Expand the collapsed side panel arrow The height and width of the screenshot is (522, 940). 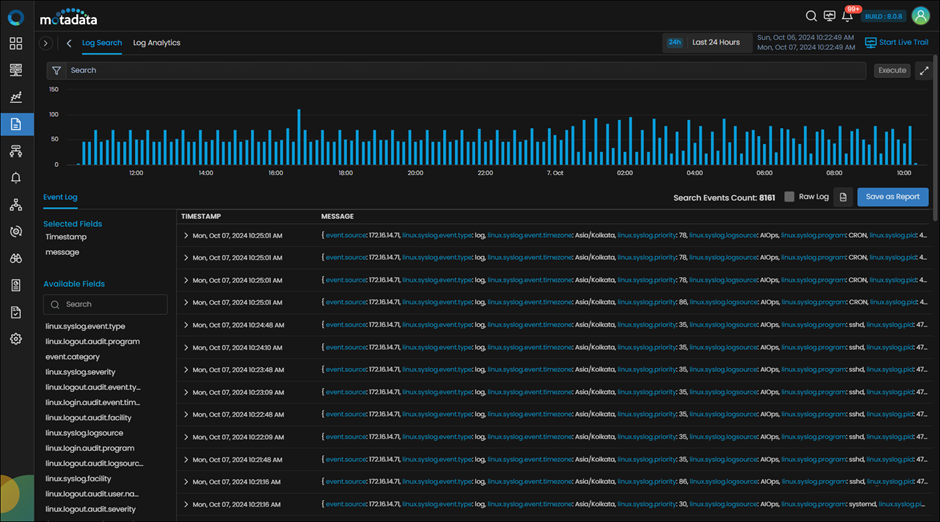(x=46, y=43)
